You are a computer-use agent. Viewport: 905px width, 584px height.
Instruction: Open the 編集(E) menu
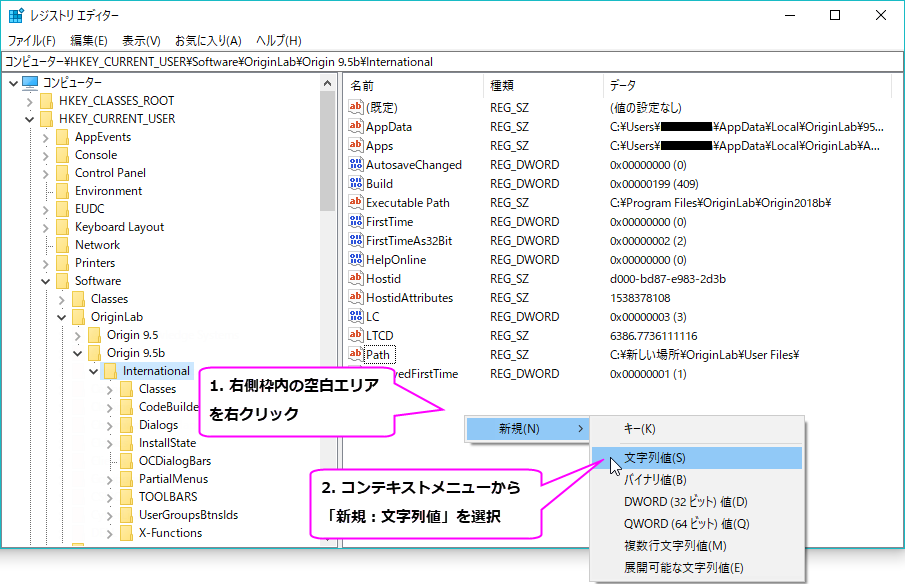point(89,40)
